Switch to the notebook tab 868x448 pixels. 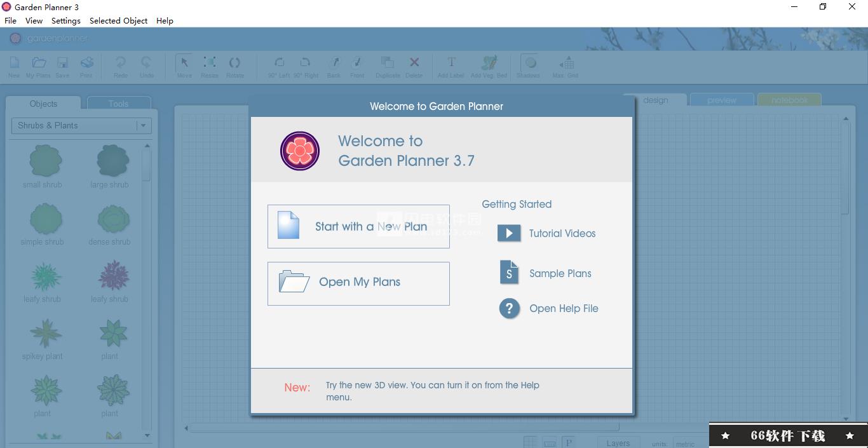(789, 100)
